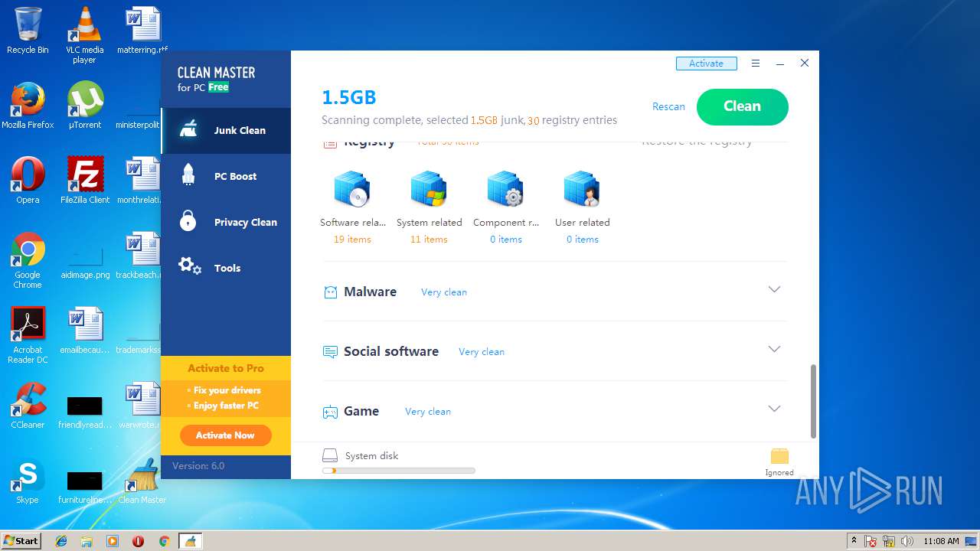980x551 pixels.
Task: Click the media player taskbar icon
Action: point(113,541)
